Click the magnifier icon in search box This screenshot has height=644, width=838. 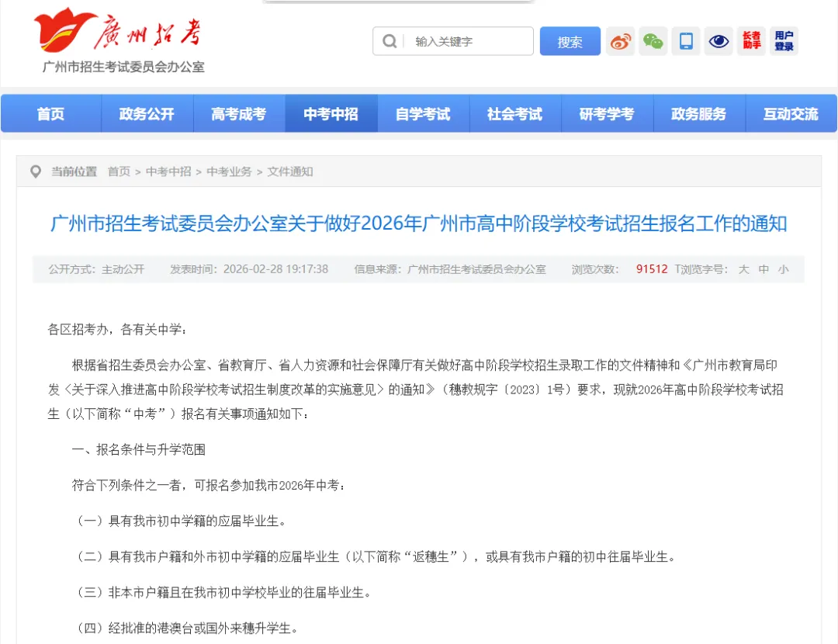tap(389, 40)
